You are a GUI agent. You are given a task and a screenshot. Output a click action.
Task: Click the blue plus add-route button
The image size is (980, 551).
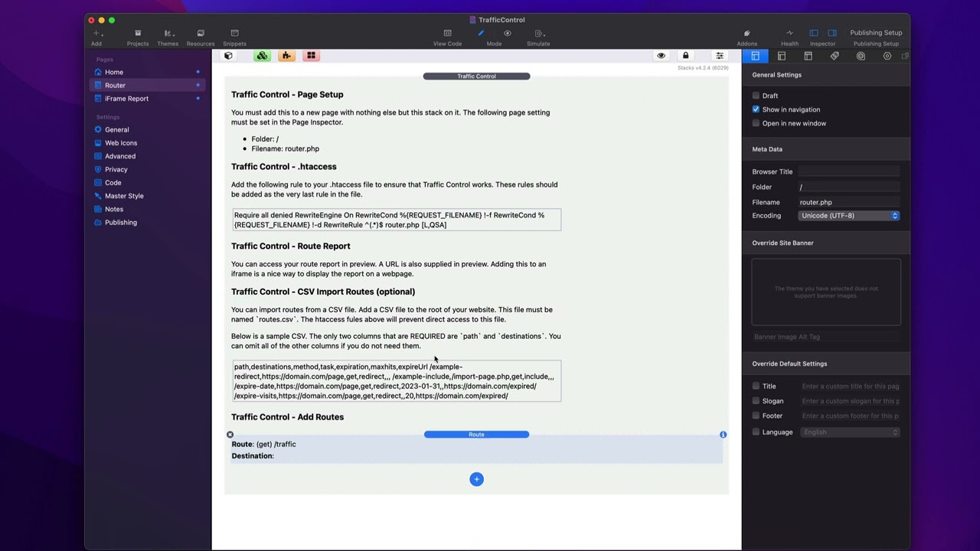pyautogui.click(x=476, y=479)
